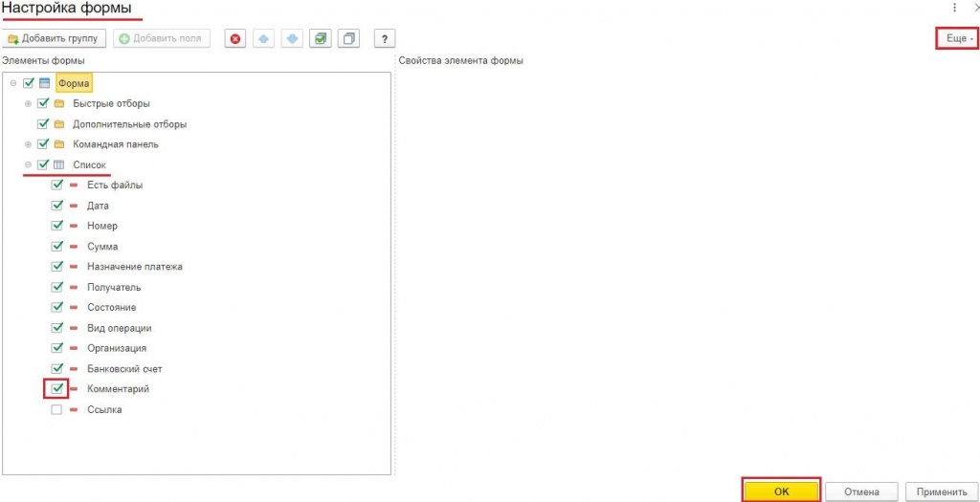Viewport: 980px width, 502px height.
Task: Click the Командная панель folder icon
Action: pos(59,144)
